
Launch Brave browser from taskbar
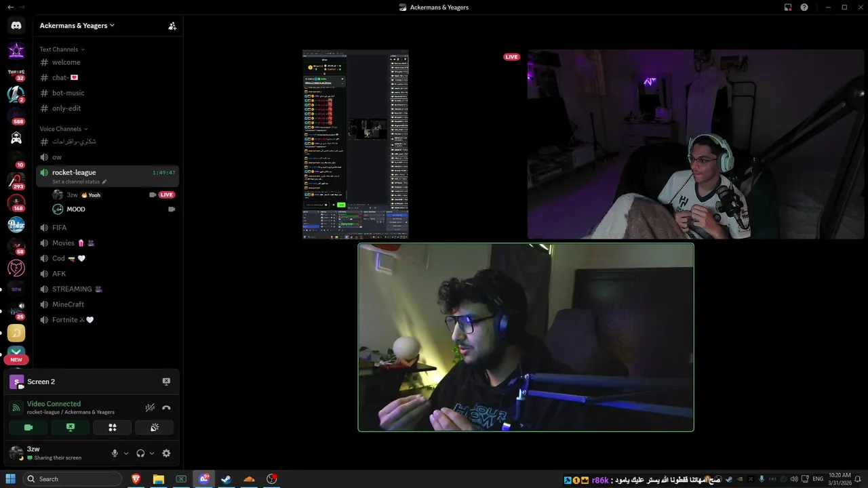136,479
